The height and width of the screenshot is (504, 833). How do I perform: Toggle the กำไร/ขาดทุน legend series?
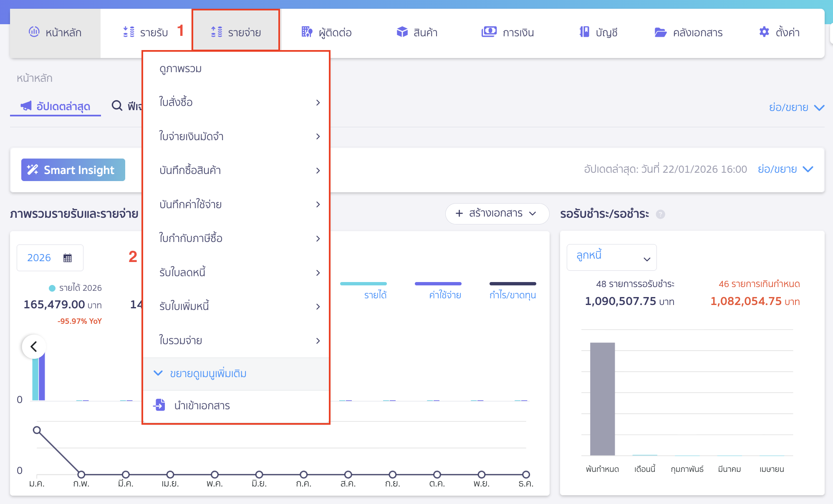[x=512, y=295]
